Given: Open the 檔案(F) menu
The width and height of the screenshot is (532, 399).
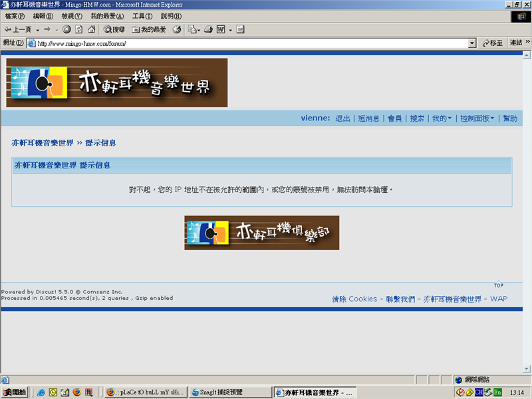Looking at the screenshot, I should pyautogui.click(x=15, y=16).
